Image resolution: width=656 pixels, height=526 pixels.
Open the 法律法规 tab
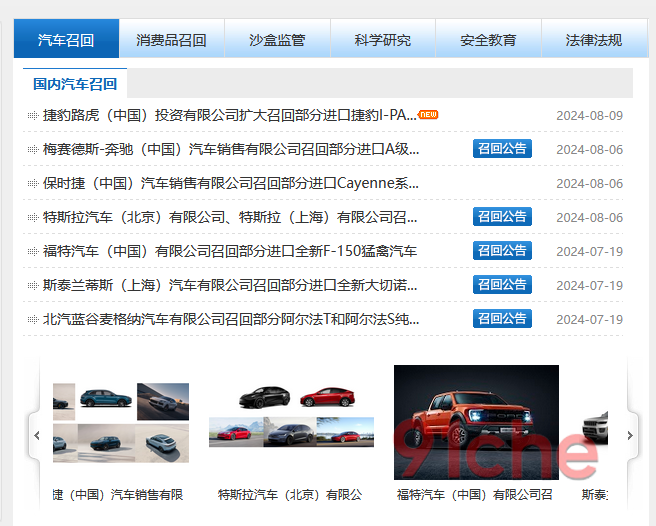[593, 40]
